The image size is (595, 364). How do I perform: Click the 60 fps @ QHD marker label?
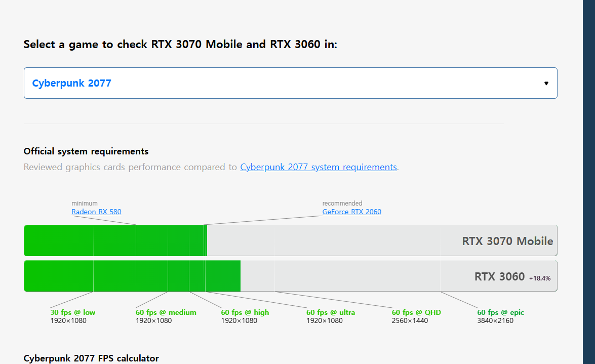pos(416,312)
